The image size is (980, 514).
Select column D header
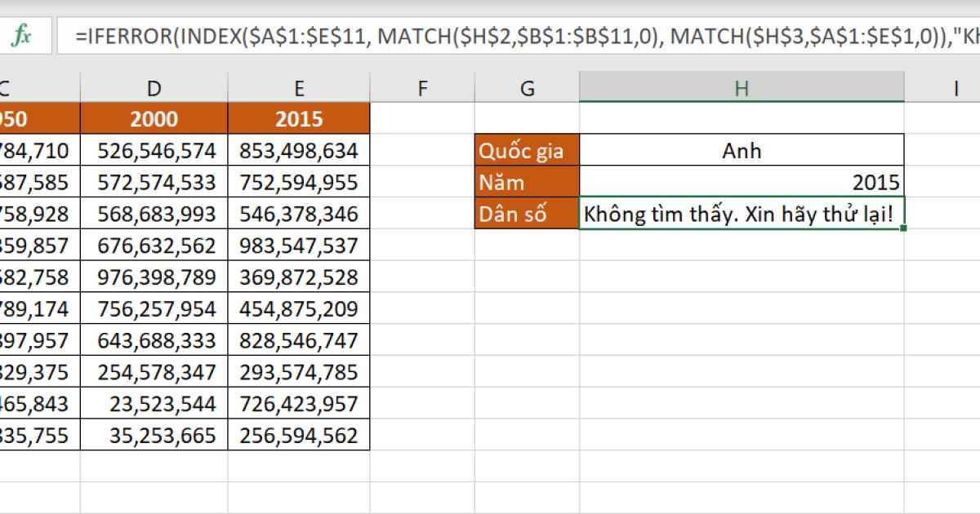pos(154,88)
